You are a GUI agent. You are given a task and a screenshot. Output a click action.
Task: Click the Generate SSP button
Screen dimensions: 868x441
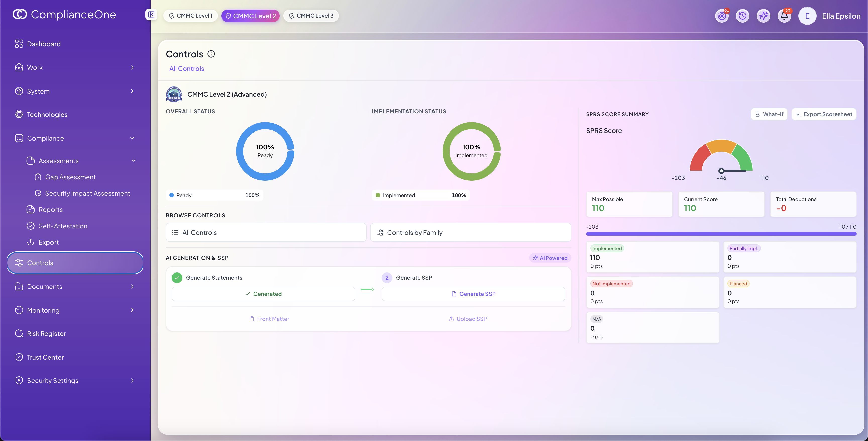coord(473,294)
